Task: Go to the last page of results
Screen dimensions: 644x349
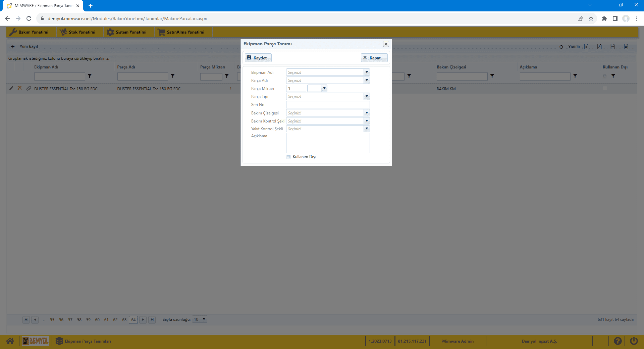Action: [152, 319]
